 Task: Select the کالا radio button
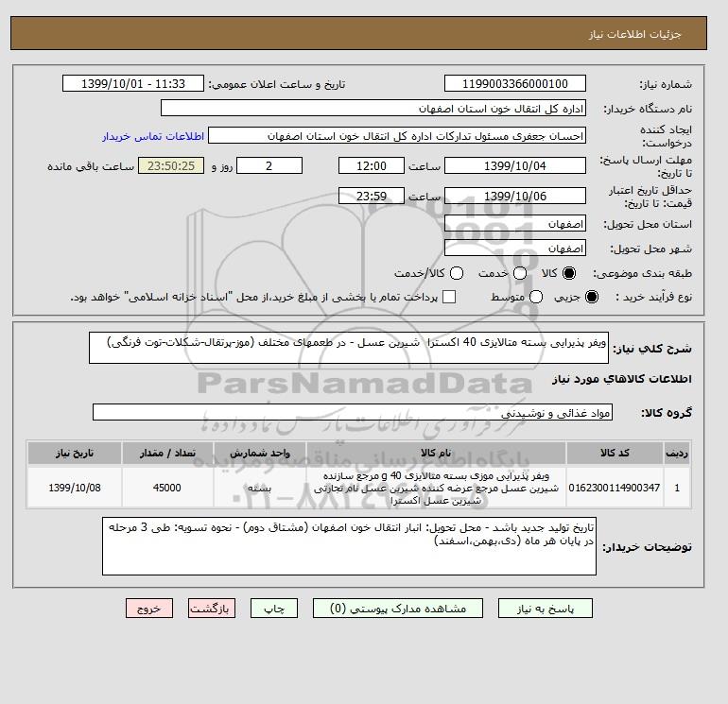(569, 273)
